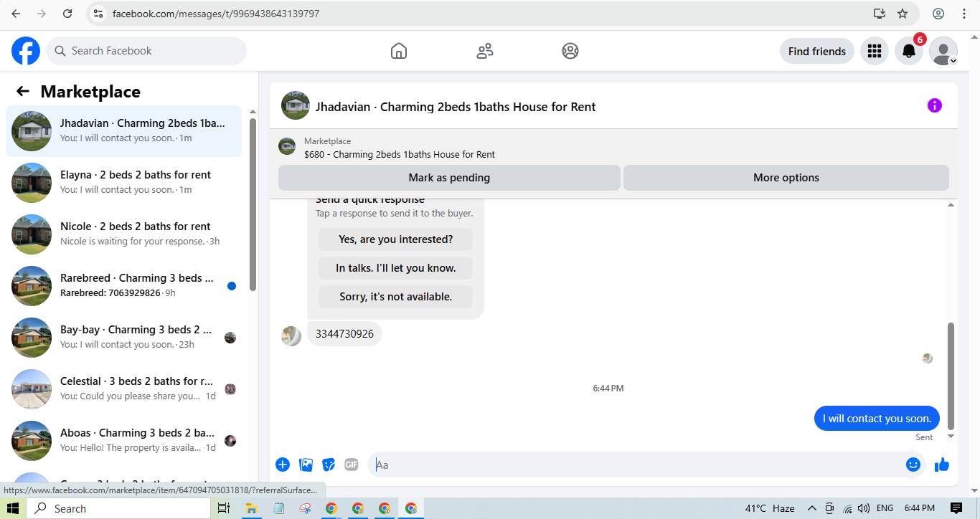The height and width of the screenshot is (519, 980).
Task: Open the Facebook menu grid icon
Action: pos(874,51)
